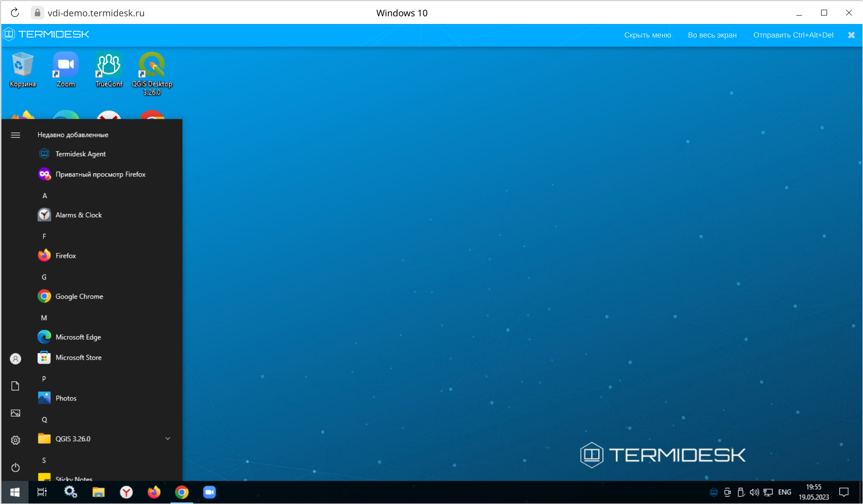
Task: Expand the Start menu hamburger navigation
Action: coord(15,135)
